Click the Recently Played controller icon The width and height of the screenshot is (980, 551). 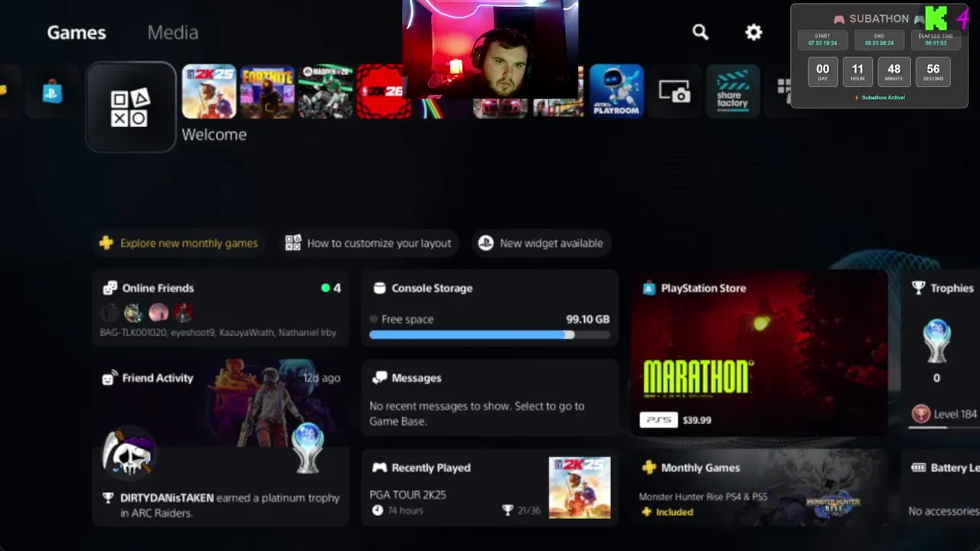pyautogui.click(x=379, y=468)
